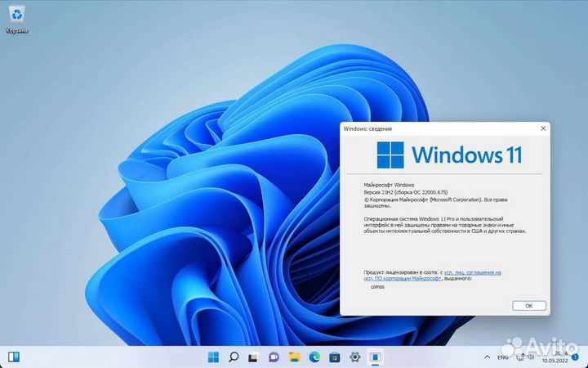Open the clock showing 10.05.2022
The width and height of the screenshot is (588, 368).
tap(555, 357)
